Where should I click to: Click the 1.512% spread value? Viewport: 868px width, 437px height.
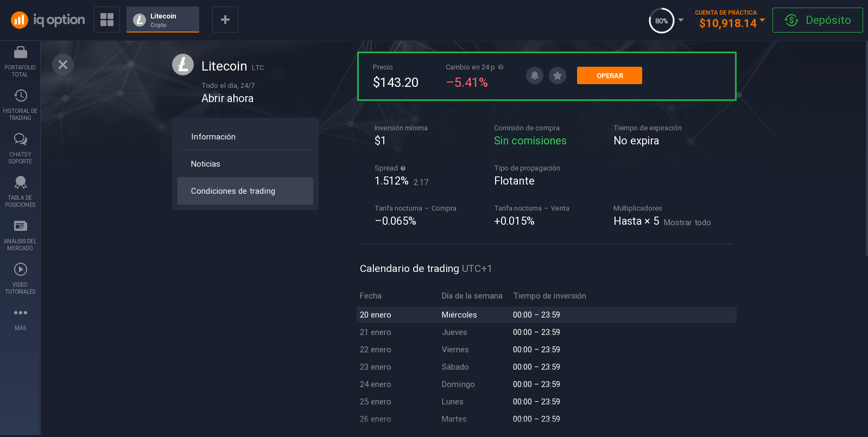pos(391,181)
